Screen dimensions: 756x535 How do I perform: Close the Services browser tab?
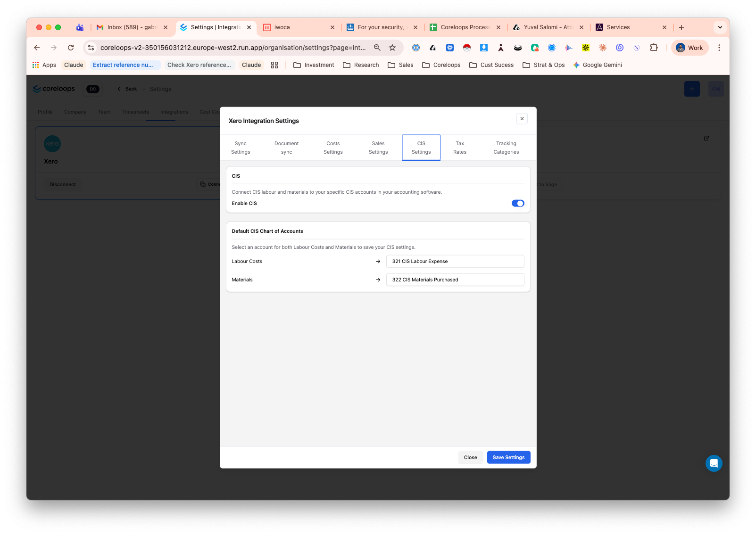(x=665, y=27)
